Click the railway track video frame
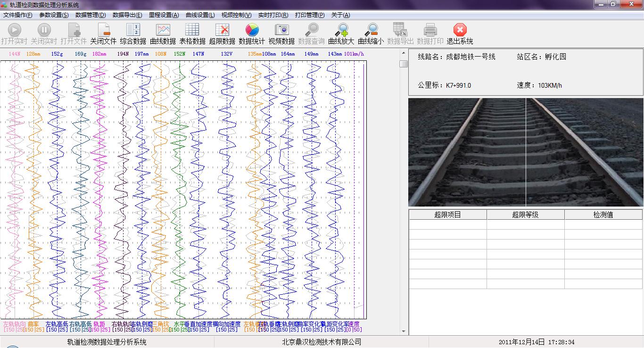The height and width of the screenshot is (348, 644). click(x=526, y=152)
